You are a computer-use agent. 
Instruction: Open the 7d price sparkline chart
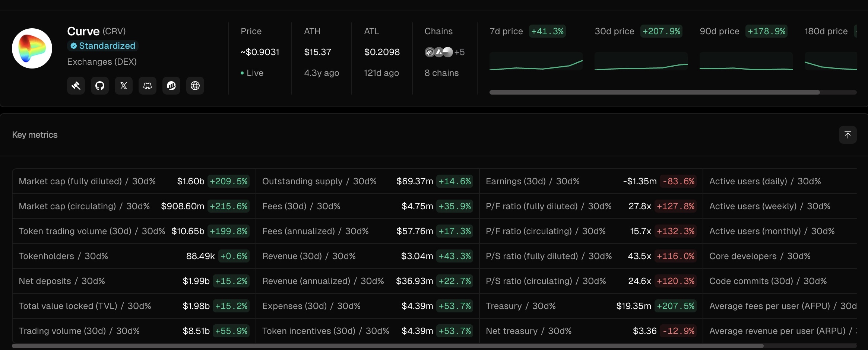click(536, 61)
